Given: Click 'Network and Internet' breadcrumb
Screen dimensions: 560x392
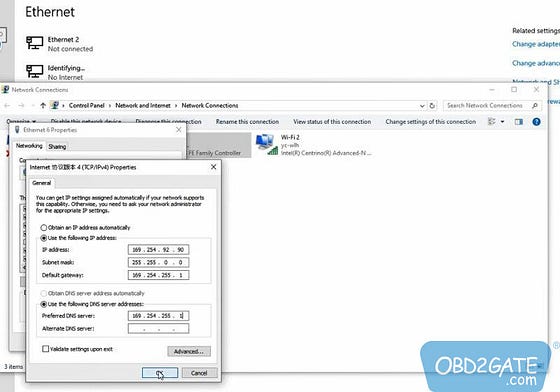Looking at the screenshot, I should coord(143,106).
